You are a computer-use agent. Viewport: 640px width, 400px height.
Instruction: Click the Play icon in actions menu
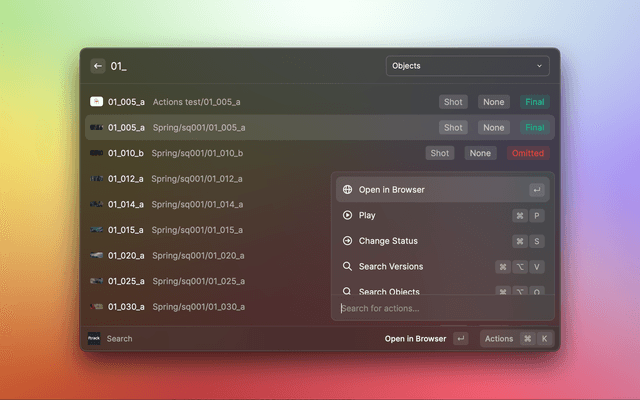point(347,215)
